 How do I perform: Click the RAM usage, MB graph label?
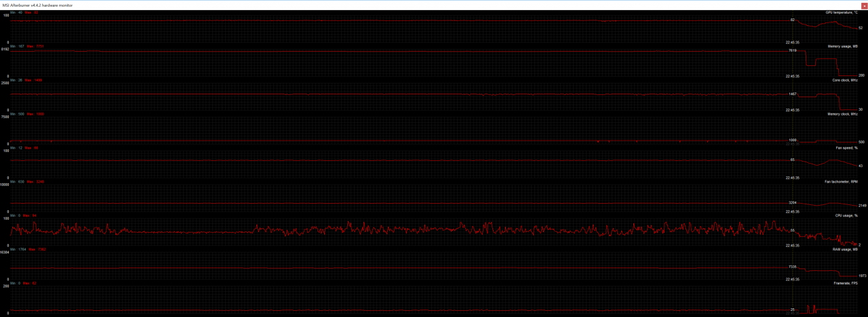click(845, 250)
